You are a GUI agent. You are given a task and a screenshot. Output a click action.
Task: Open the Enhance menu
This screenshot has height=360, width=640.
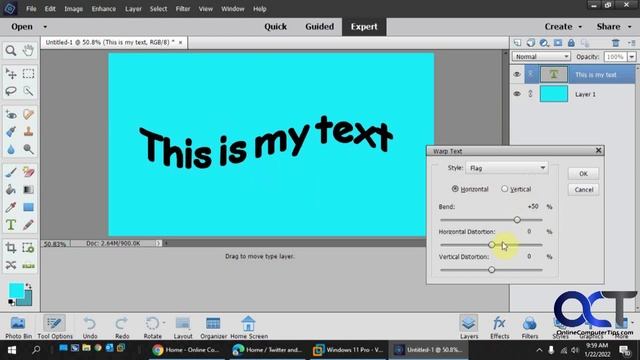point(104,9)
